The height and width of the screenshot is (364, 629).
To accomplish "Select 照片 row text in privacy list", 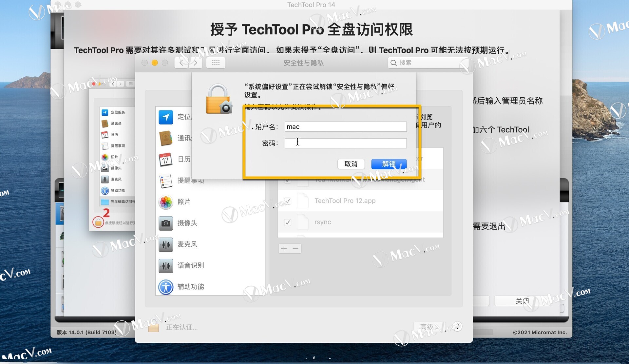I will pyautogui.click(x=184, y=202).
